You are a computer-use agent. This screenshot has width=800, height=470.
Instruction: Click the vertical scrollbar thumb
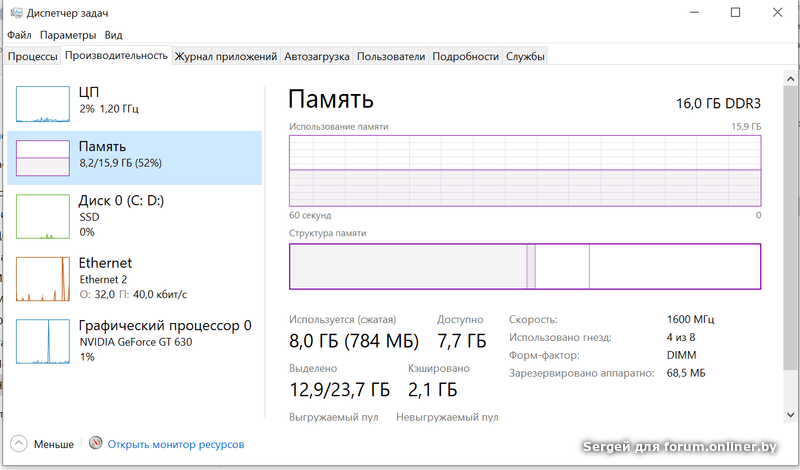790,228
